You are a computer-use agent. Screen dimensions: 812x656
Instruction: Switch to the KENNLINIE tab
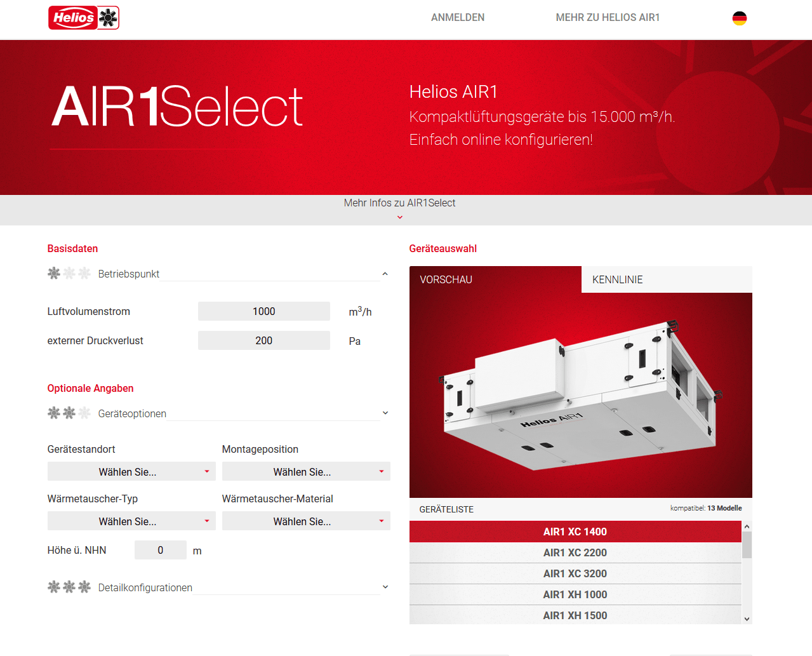617,279
